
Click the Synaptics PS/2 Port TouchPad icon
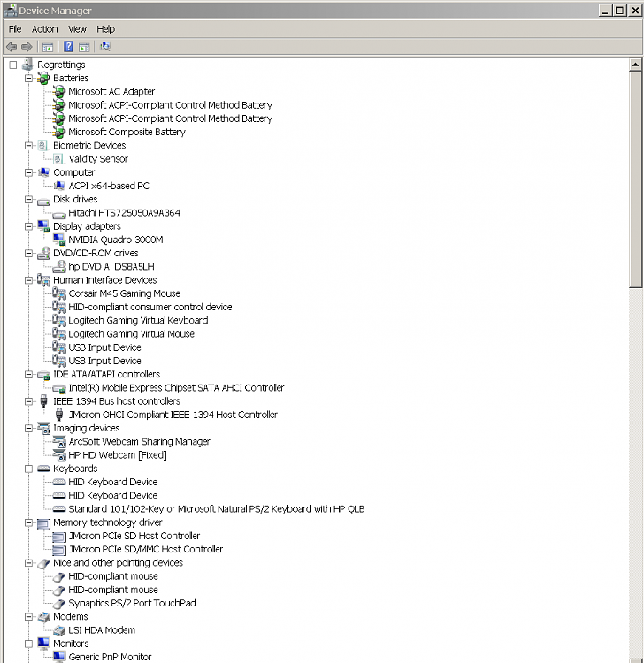coord(59,604)
